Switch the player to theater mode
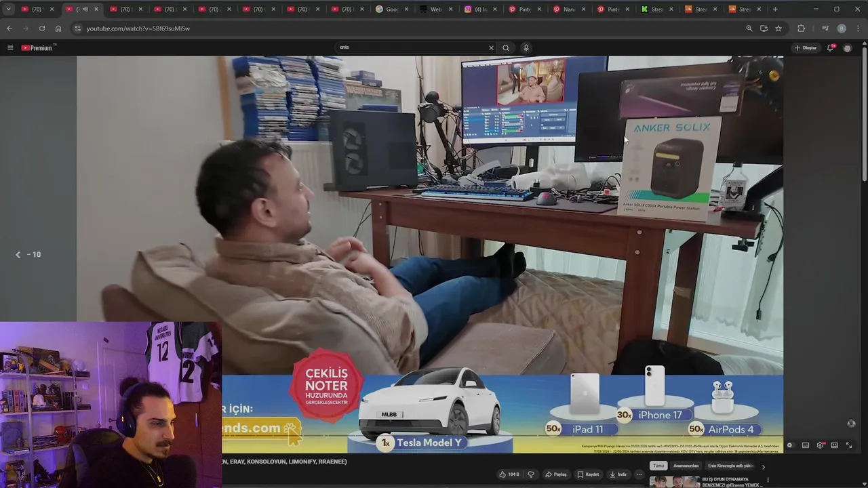Viewport: 868px width, 488px height. [834, 445]
